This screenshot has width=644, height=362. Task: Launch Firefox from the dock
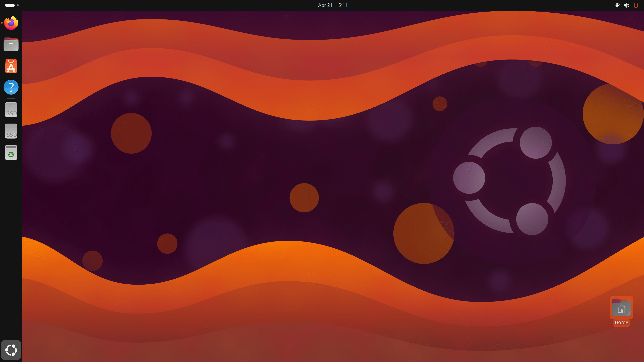pyautogui.click(x=11, y=23)
